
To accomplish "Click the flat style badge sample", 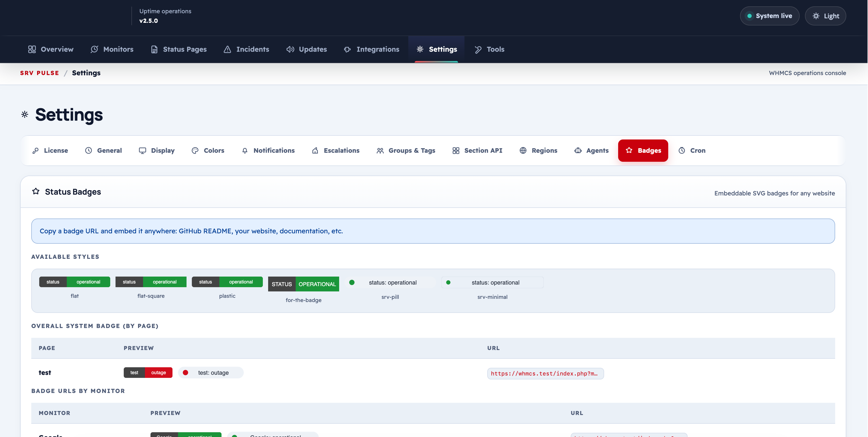I will pos(74,282).
